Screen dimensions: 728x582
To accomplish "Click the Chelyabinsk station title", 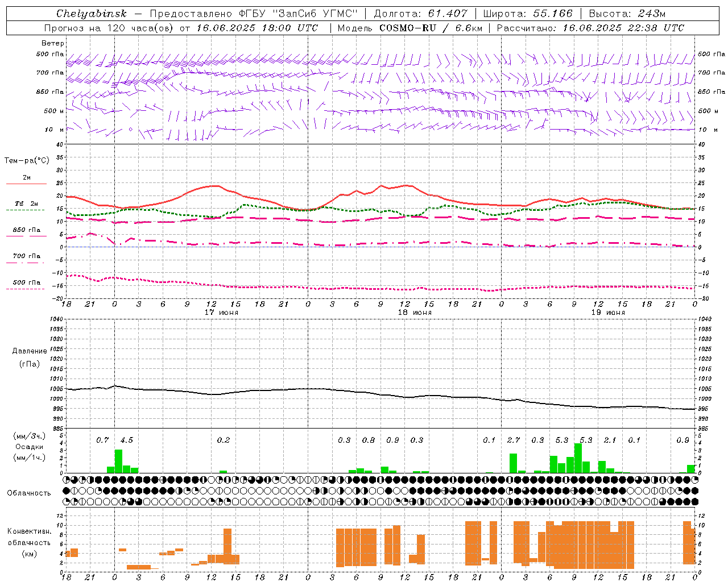I will pos(91,14).
